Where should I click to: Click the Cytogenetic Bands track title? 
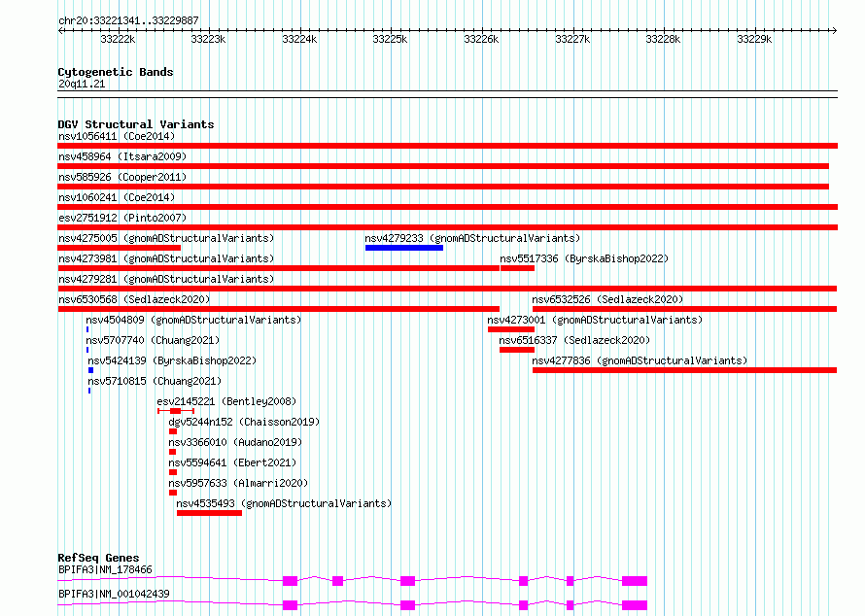coord(116,72)
